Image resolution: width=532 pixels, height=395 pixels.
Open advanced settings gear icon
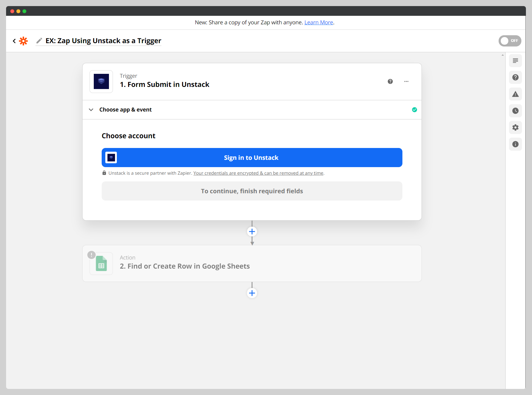click(515, 127)
